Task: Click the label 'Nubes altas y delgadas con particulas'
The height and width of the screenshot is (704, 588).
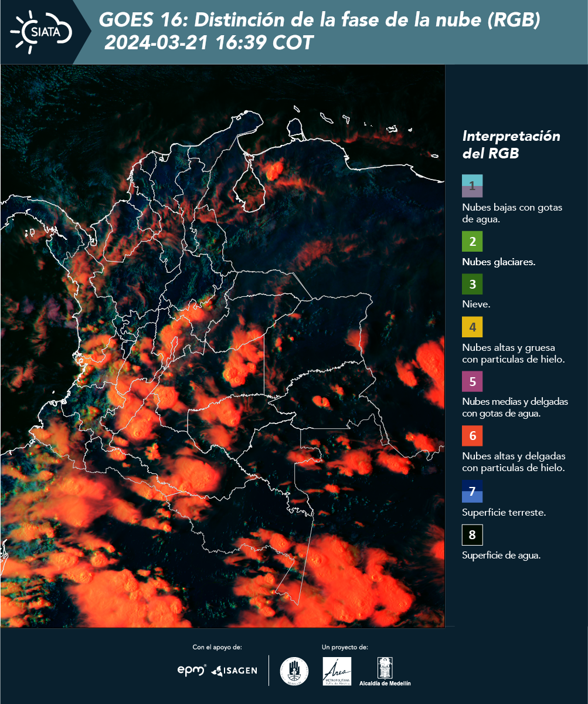Action: pyautogui.click(x=514, y=462)
